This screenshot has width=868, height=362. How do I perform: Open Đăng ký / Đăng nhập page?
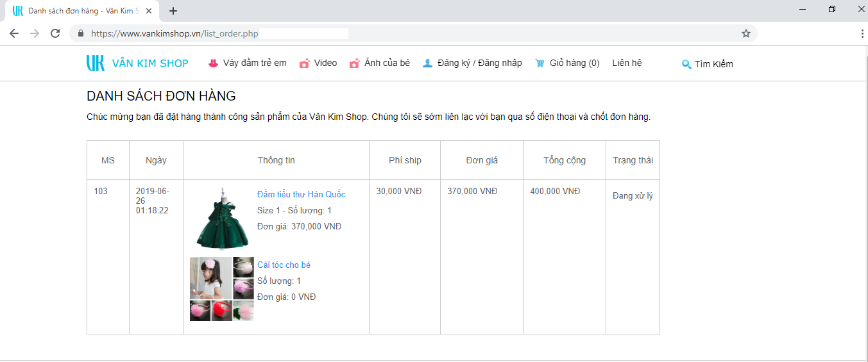(480, 63)
